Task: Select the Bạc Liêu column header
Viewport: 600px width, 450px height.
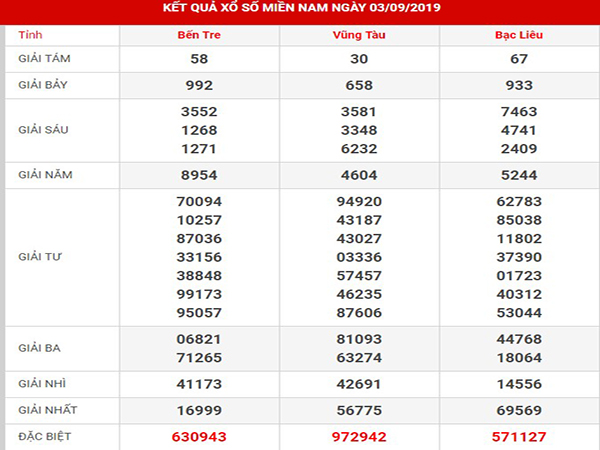Action: (x=517, y=35)
